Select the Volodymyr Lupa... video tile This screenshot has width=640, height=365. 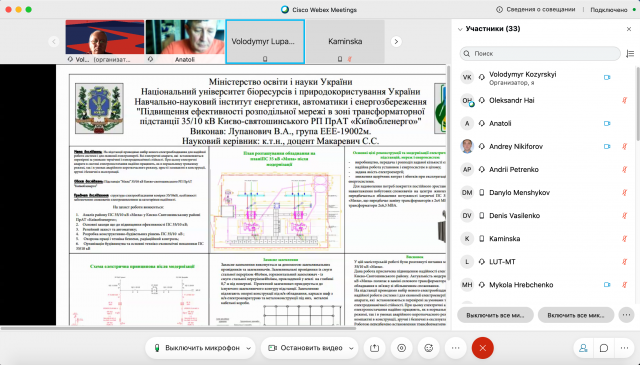(265, 41)
